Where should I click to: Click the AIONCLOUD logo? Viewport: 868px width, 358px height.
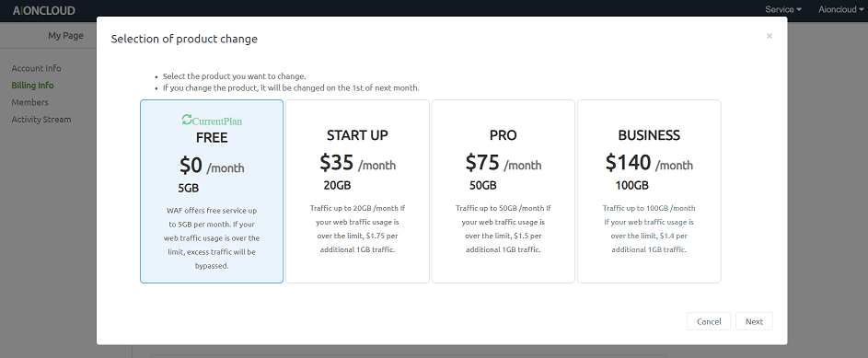coord(44,10)
